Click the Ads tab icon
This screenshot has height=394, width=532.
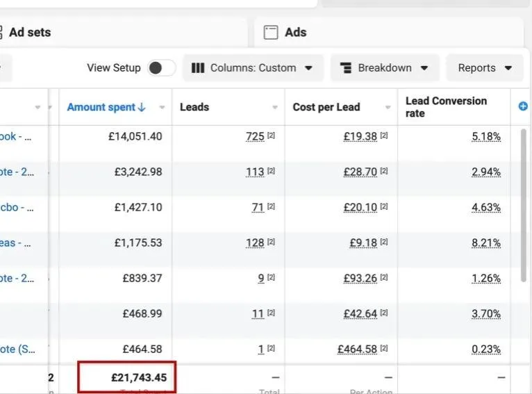271,33
